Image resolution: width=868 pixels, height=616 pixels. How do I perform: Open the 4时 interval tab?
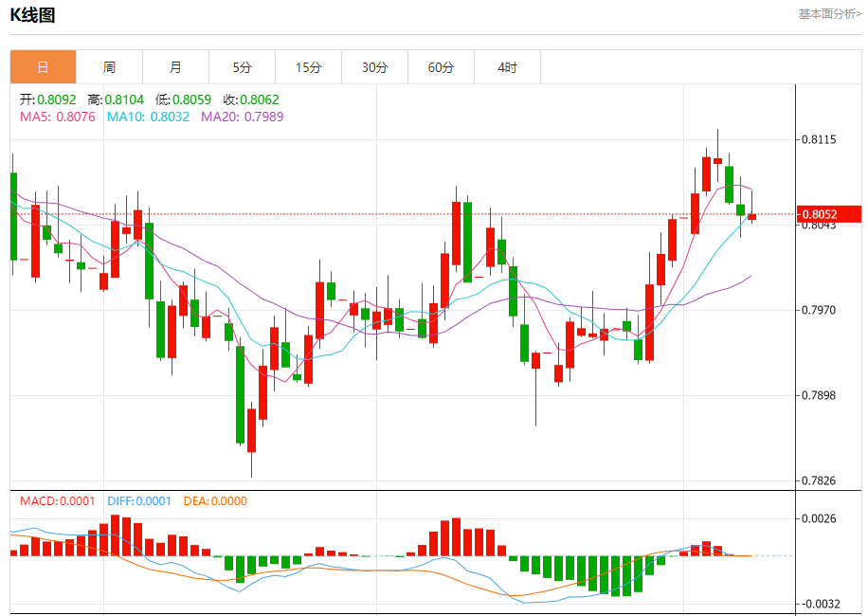(x=508, y=67)
